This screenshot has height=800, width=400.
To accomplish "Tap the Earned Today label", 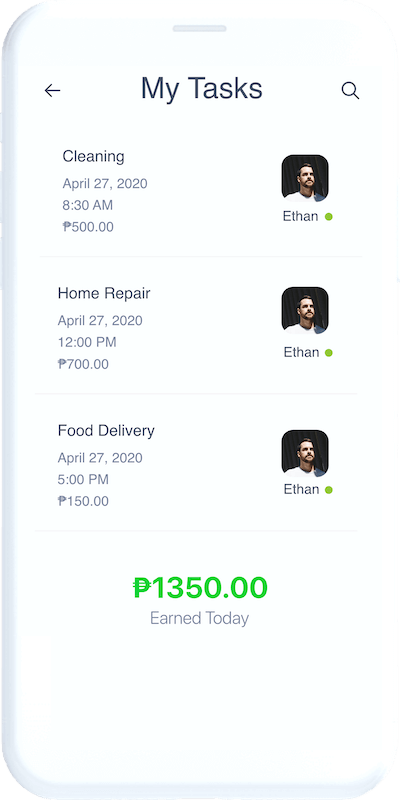I will [199, 618].
